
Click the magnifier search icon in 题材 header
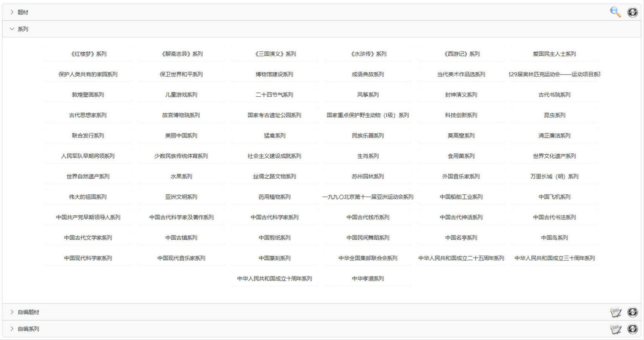(x=616, y=12)
